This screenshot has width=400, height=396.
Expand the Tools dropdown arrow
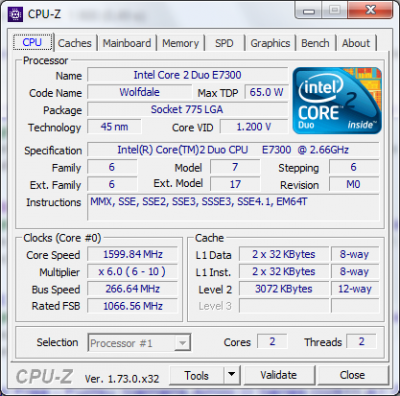tap(232, 375)
